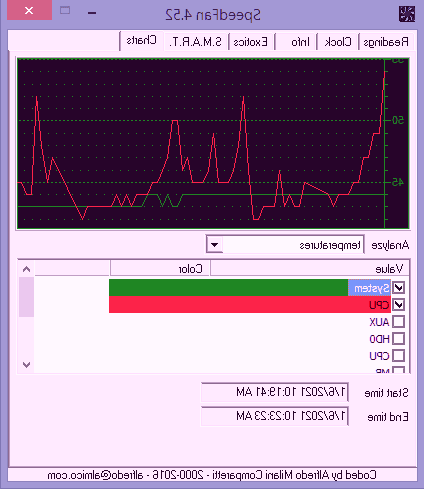Screen dimensions: 424x489
Task: Click the SpeedFan app icon in title bar
Action: point(407,14)
